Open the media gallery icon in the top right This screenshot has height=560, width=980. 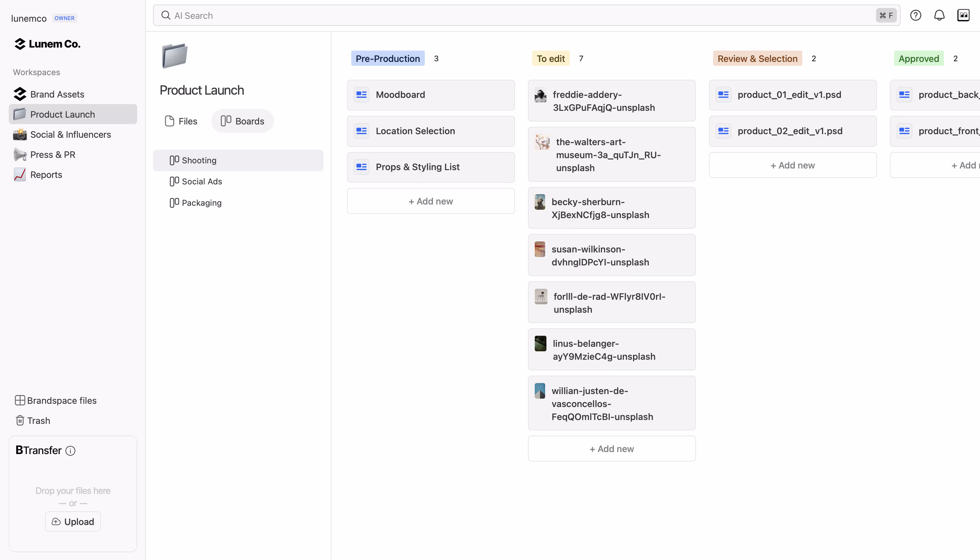[x=963, y=15]
